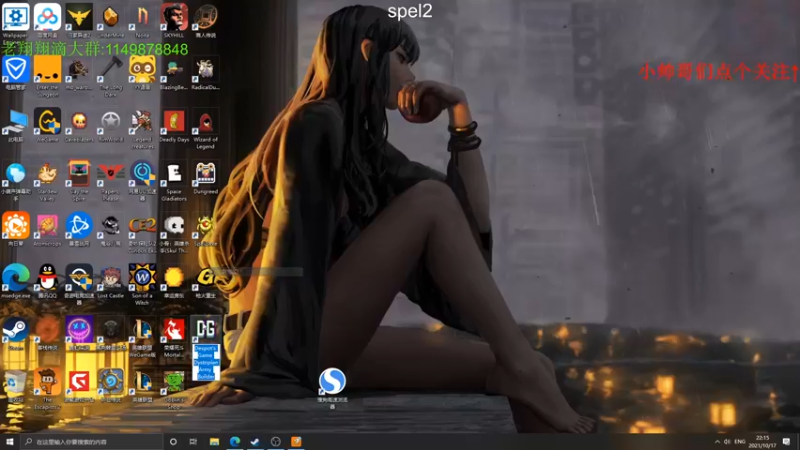Open the Windows Start menu
Image resolution: width=800 pixels, height=450 pixels.
tap(10, 441)
